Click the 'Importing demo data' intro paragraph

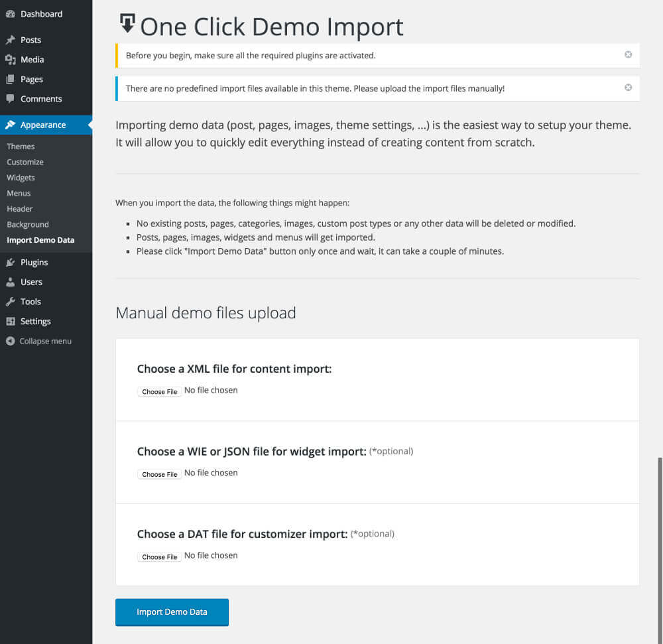[373, 134]
